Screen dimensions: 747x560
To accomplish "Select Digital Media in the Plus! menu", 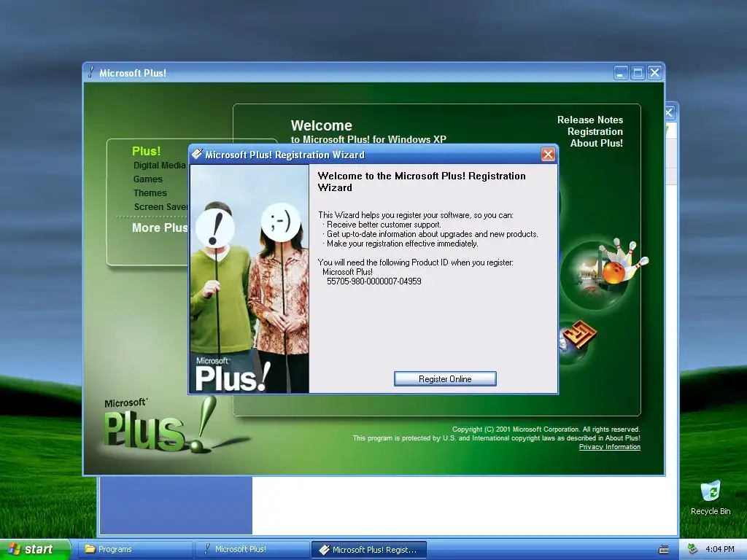I will click(159, 166).
